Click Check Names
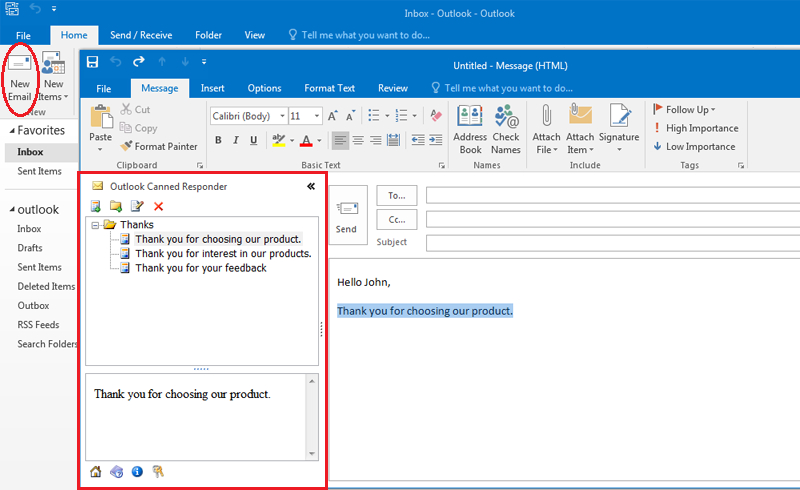Viewport: 800px width, 490px height. [x=506, y=130]
